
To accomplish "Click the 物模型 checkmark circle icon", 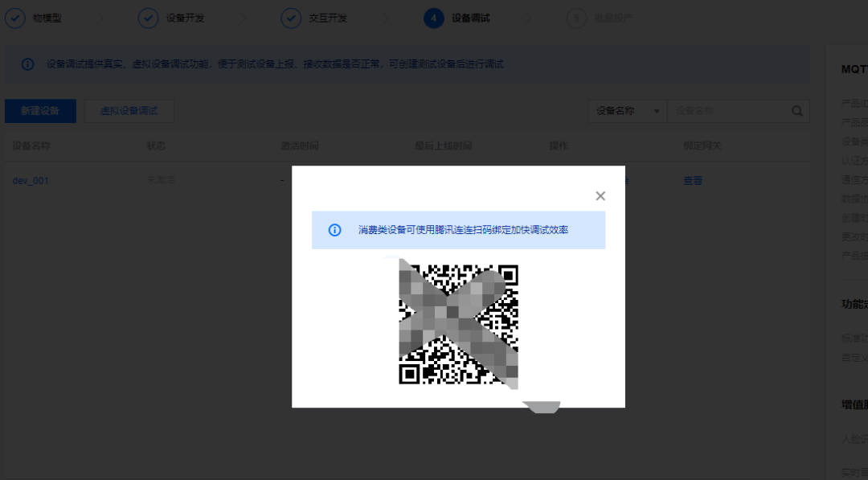I will tap(15, 18).
